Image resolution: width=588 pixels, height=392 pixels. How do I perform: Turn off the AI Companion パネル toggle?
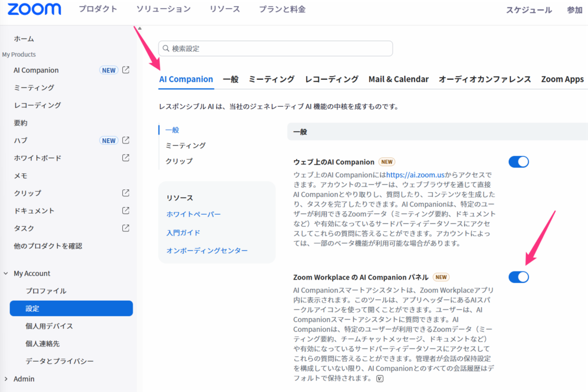tap(519, 277)
